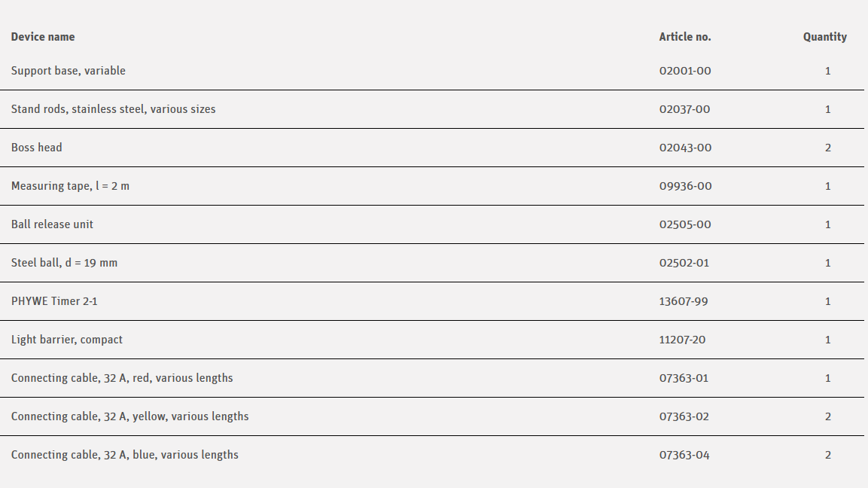Image resolution: width=868 pixels, height=488 pixels.
Task: Click the Quantity column header
Action: (825, 37)
